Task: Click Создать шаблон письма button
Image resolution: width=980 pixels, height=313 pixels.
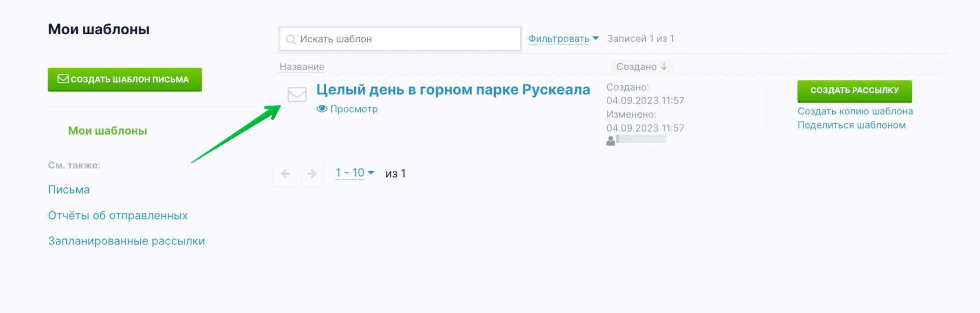Action: click(x=125, y=79)
